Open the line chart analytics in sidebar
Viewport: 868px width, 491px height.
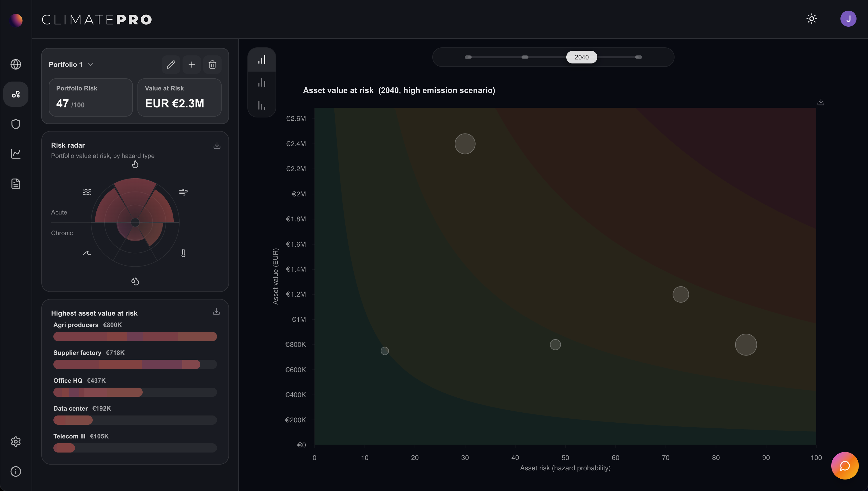coord(15,154)
